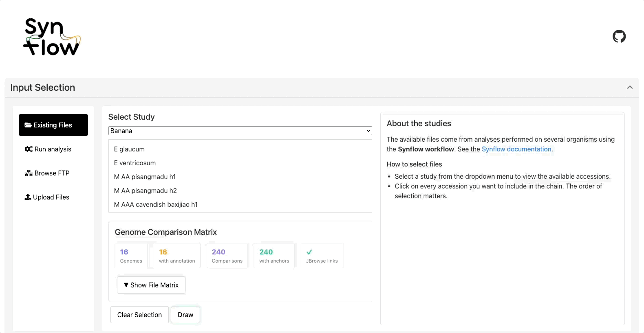Choose M AA pisangmadu h1
644x333 pixels.
click(x=240, y=177)
